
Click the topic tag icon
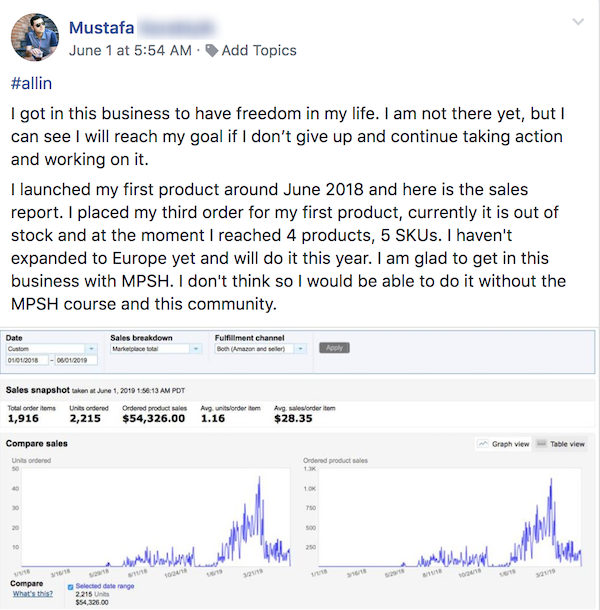point(211,50)
